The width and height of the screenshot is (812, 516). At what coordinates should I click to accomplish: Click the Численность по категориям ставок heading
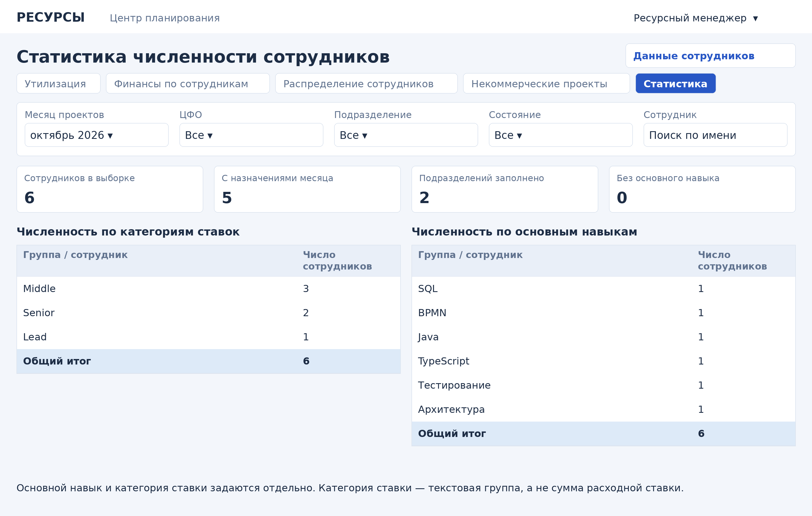128,232
